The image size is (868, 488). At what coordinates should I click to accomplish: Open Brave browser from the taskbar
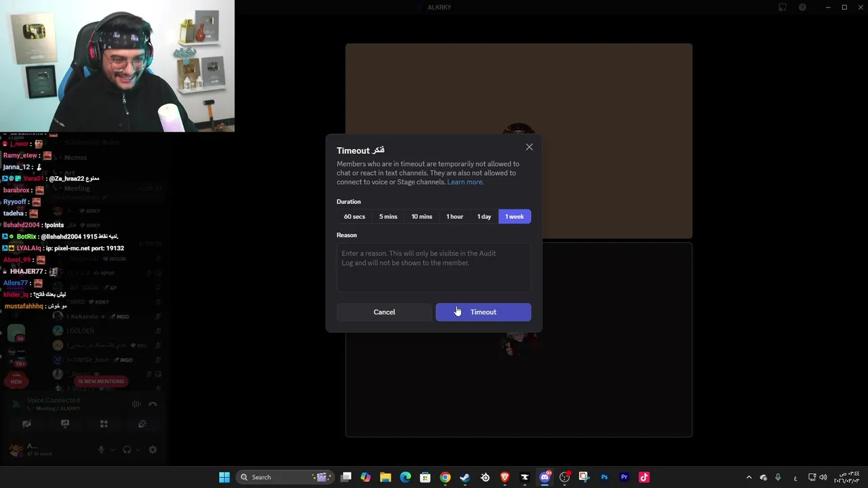(x=505, y=477)
